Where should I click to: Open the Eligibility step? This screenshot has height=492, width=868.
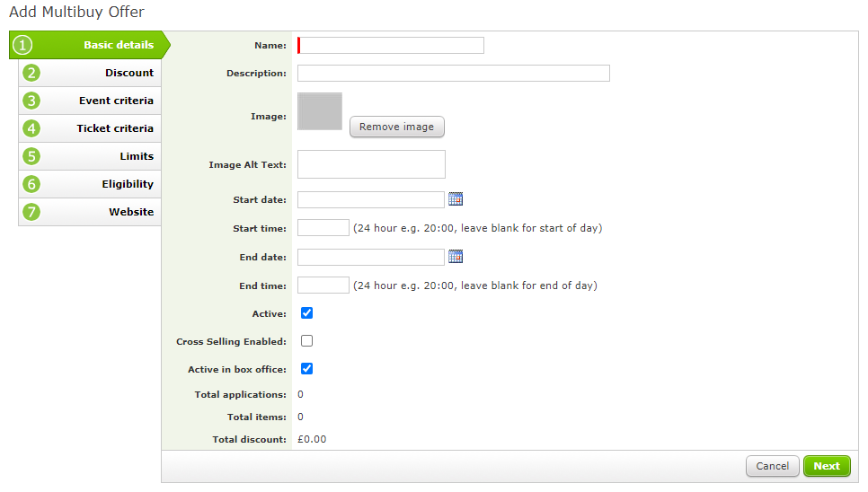[x=90, y=184]
